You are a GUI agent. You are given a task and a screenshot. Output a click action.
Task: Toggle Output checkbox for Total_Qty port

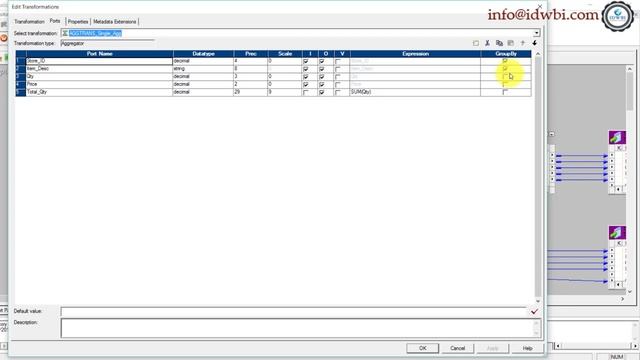click(322, 92)
